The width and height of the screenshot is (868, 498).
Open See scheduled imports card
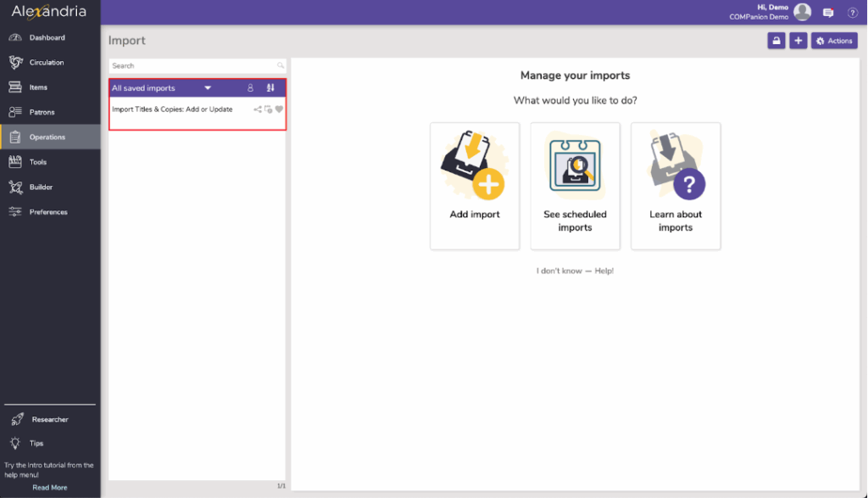(x=575, y=186)
